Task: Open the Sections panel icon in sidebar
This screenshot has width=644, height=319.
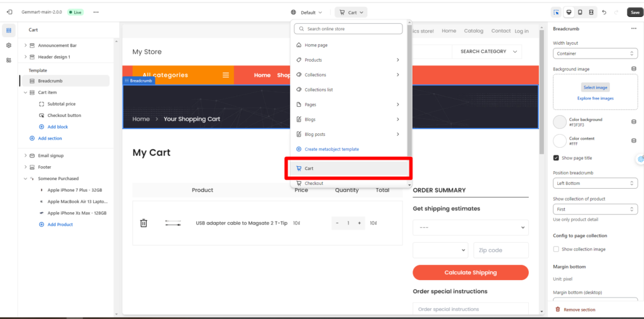Action: (9, 30)
